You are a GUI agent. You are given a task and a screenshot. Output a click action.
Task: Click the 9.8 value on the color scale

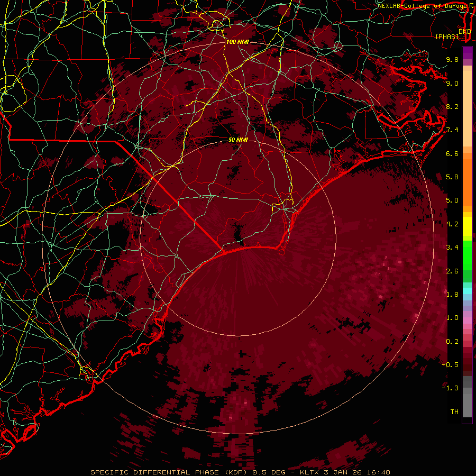(x=452, y=59)
